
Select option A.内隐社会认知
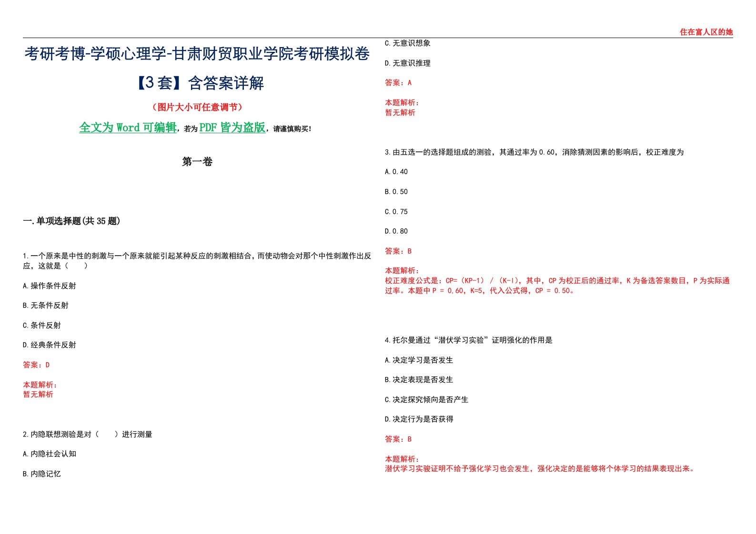(50, 454)
